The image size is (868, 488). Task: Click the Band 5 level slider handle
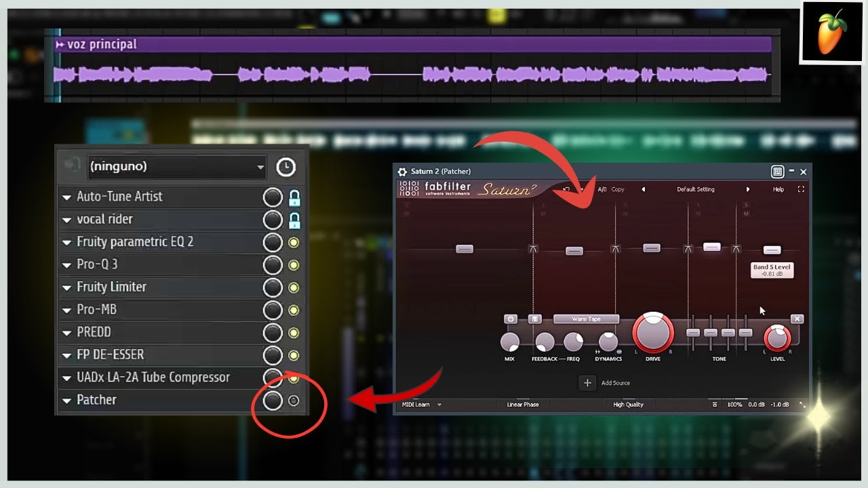(x=772, y=250)
